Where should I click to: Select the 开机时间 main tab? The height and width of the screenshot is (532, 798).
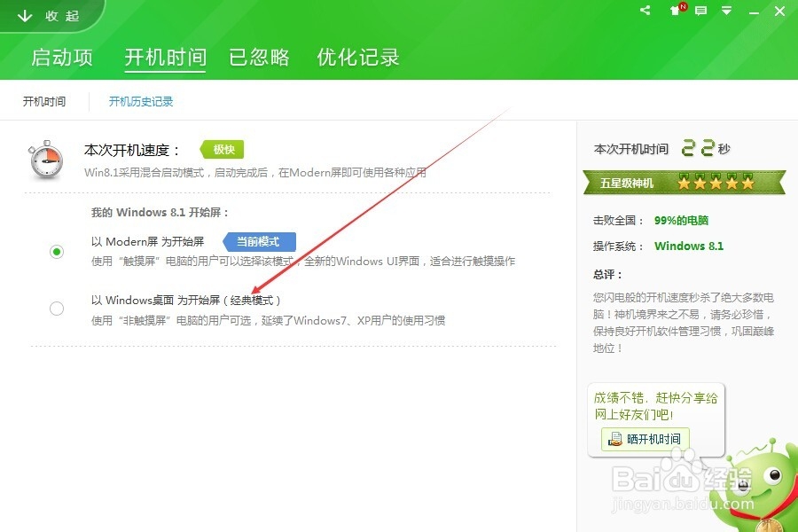pyautogui.click(x=166, y=57)
